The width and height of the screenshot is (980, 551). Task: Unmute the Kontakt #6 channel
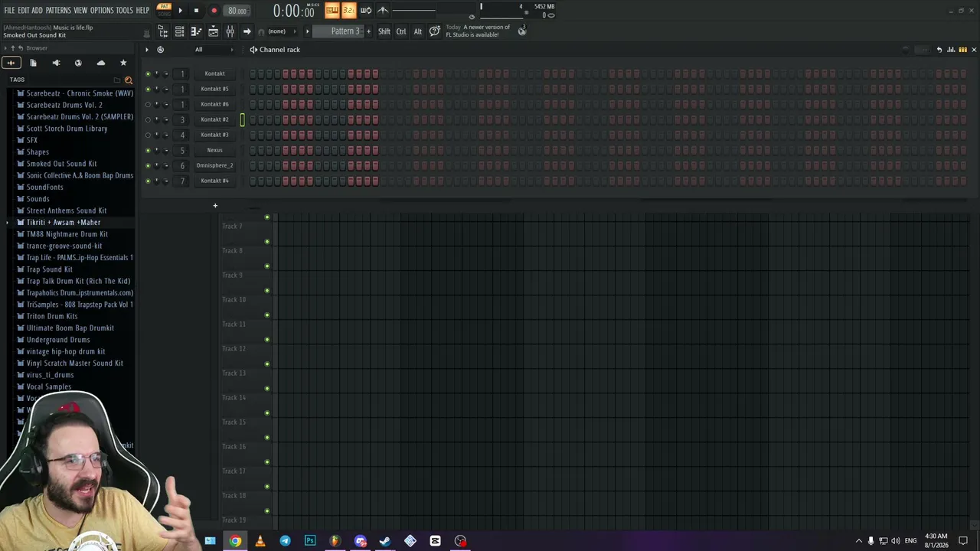(148, 104)
